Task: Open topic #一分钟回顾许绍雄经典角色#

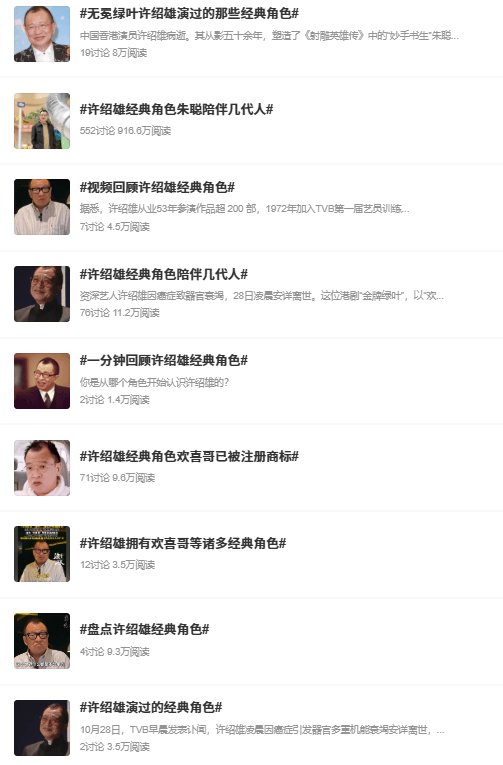Action: (164, 361)
